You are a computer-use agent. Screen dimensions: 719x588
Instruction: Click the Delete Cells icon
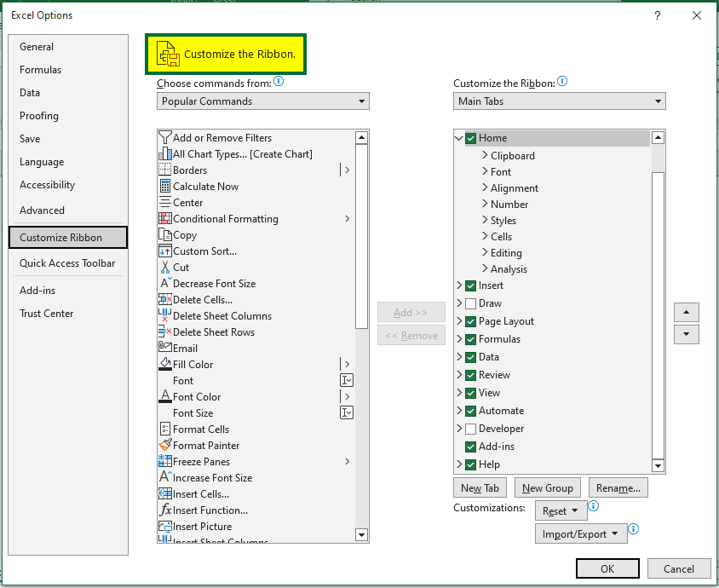coord(164,299)
